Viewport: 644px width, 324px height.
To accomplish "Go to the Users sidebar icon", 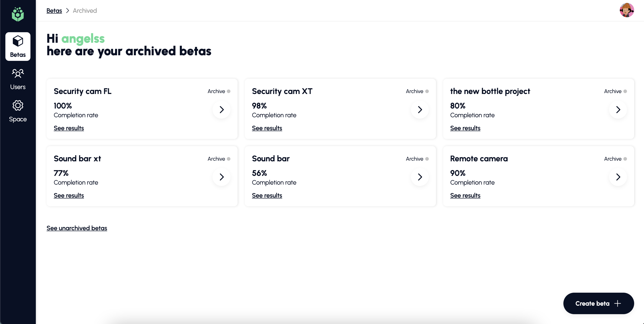I will (x=18, y=73).
